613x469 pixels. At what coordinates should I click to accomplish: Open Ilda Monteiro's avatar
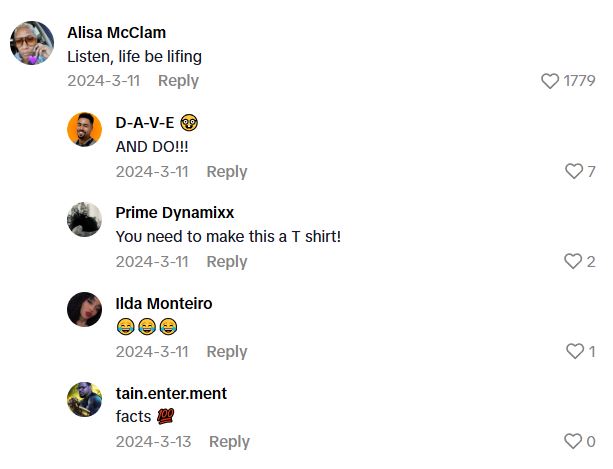pos(84,309)
